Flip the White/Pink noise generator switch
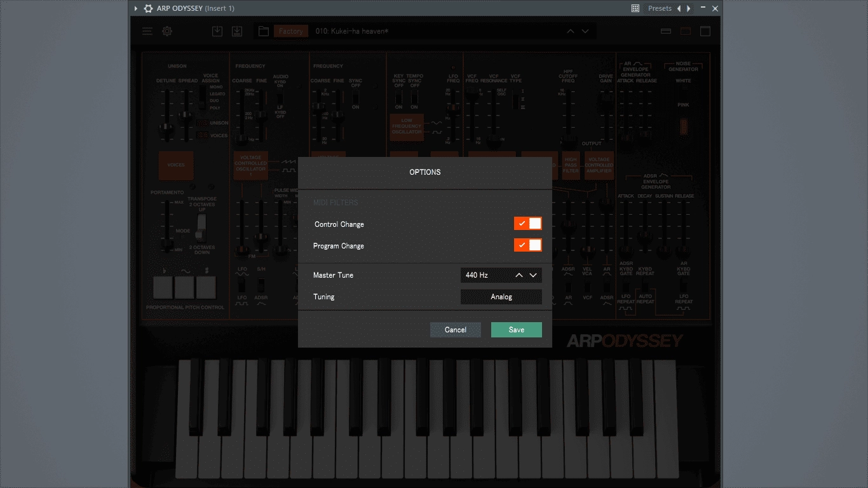 coord(683,92)
